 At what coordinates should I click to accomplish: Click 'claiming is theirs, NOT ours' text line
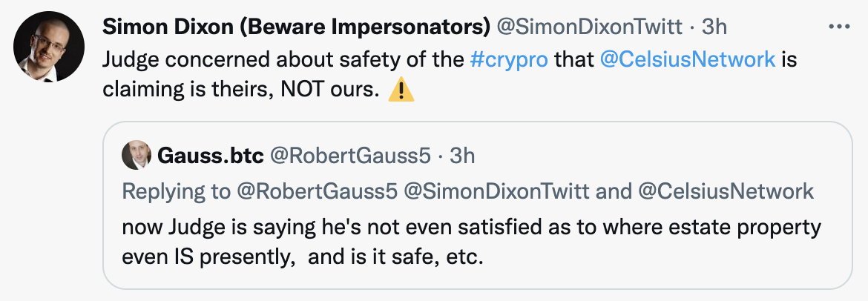tap(241, 90)
